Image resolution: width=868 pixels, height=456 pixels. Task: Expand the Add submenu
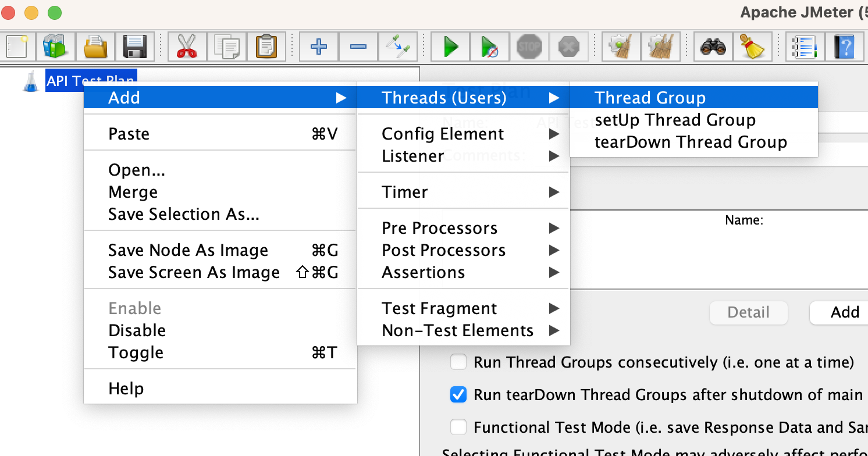pyautogui.click(x=220, y=97)
